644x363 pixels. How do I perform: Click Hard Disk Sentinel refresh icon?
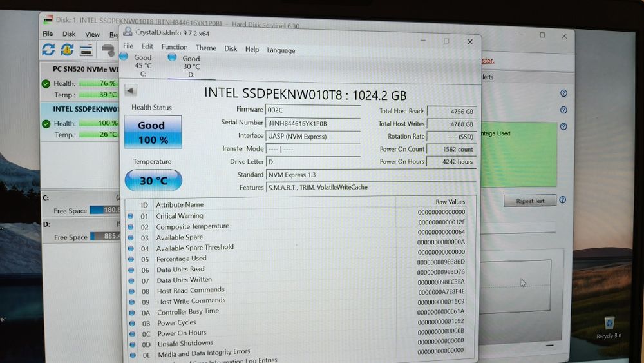tap(48, 50)
